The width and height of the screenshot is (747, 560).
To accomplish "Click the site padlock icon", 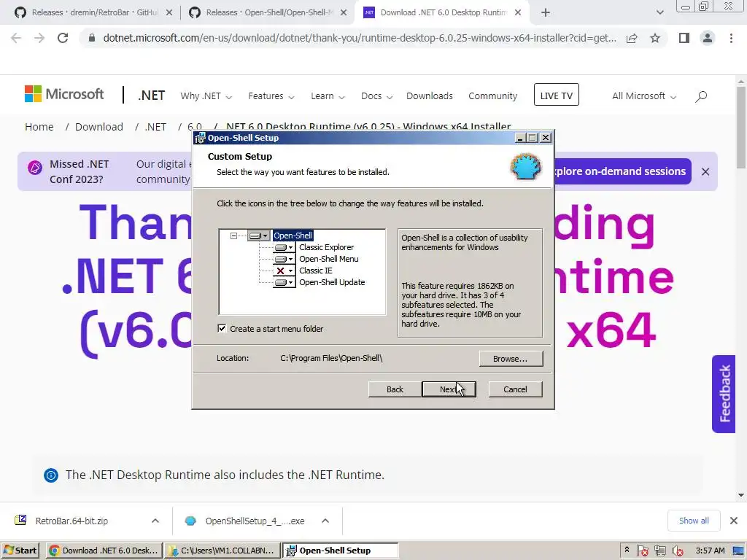I will click(92, 38).
